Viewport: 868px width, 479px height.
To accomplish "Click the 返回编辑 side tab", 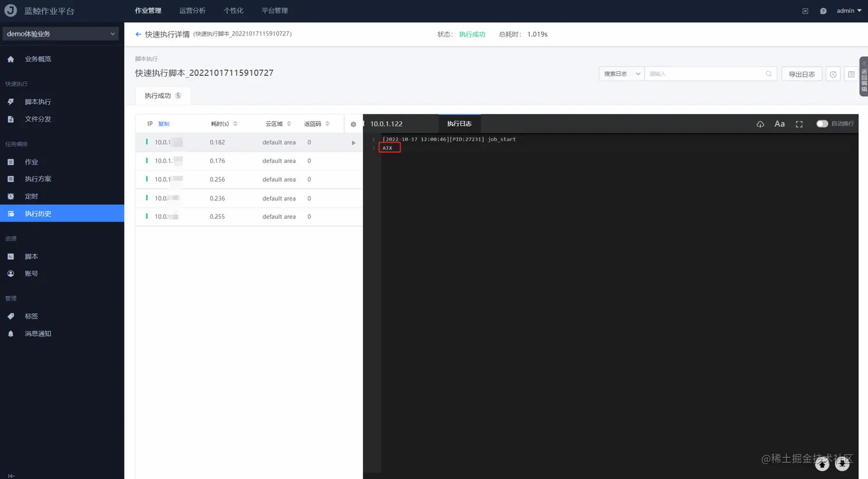I will (x=863, y=76).
